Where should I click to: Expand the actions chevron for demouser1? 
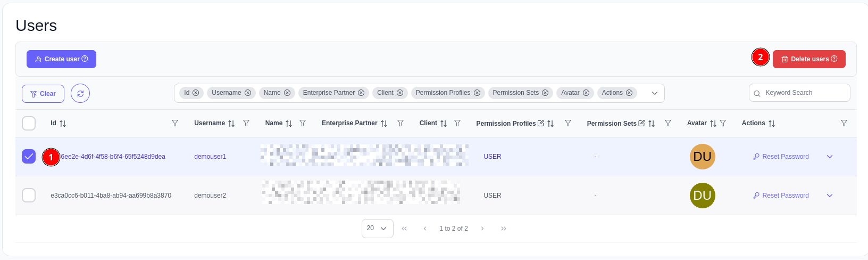pos(830,157)
